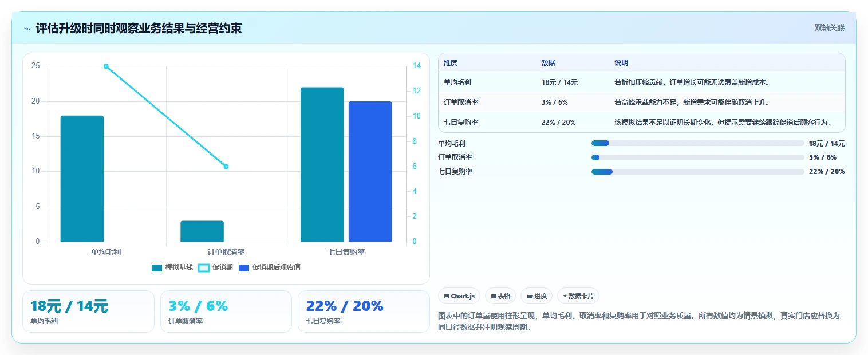Click the 七日复购率 progress bar
Screen dimensions: 868x355
[x=698, y=171]
